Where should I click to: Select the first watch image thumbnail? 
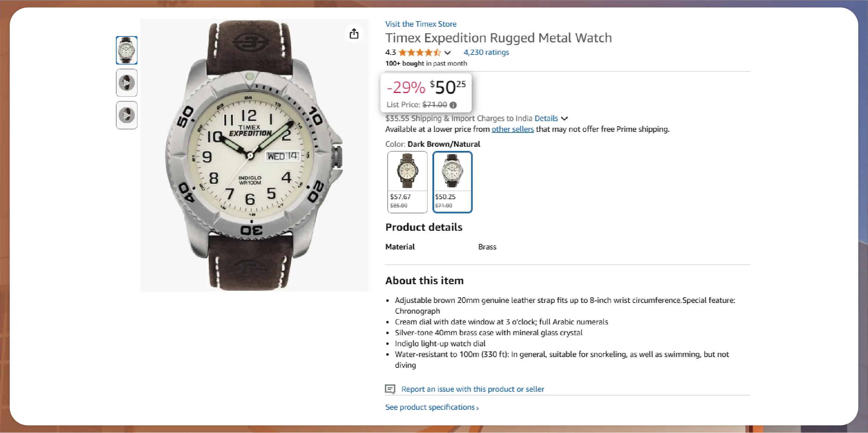point(127,50)
